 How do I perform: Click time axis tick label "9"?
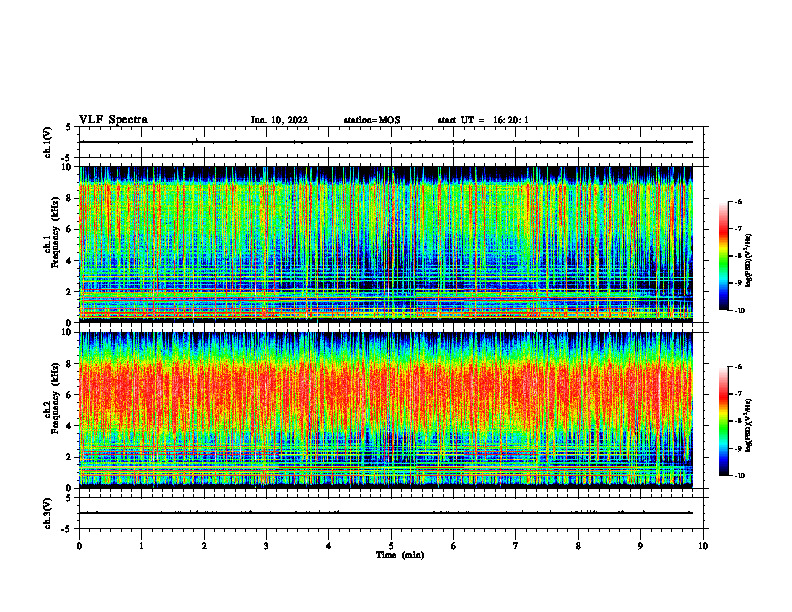tap(640, 546)
